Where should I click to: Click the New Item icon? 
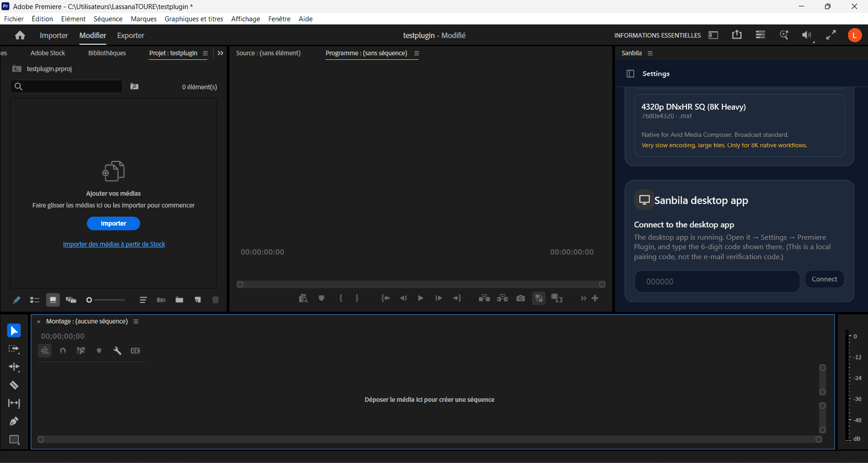point(198,300)
